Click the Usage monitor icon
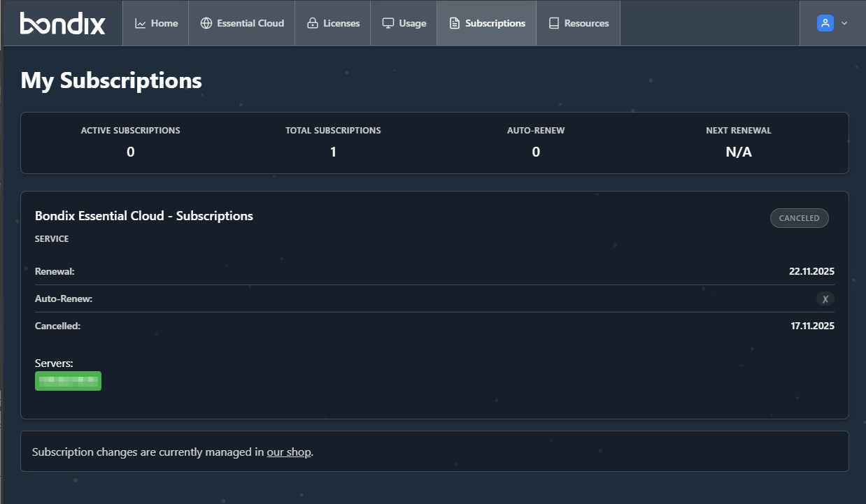 click(x=388, y=23)
